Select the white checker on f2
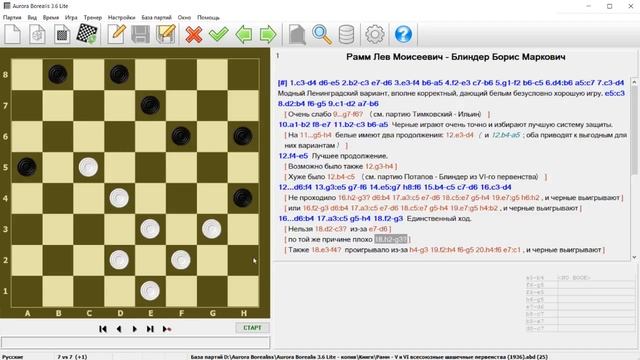This screenshot has width=640, height=360. tap(181, 260)
